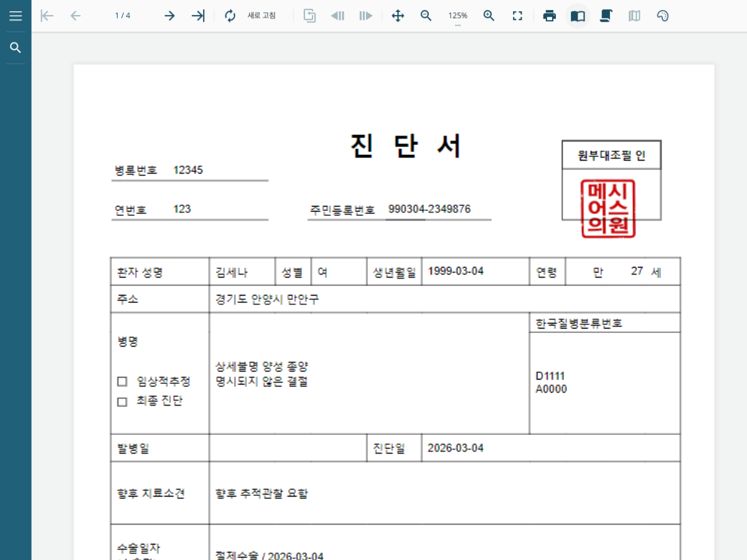The height and width of the screenshot is (560, 747).
Task: Click the 연번호 value 123
Action: pyautogui.click(x=182, y=209)
